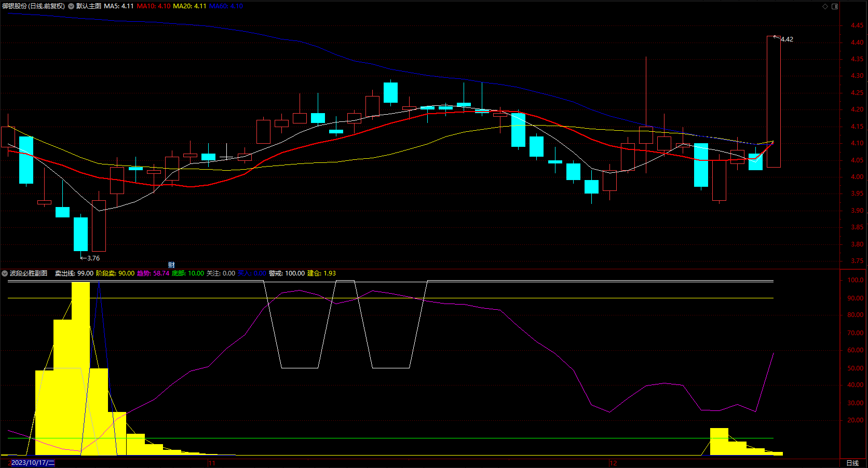Click the 12 month marker on time axis
The image size is (868, 468).
(613, 463)
